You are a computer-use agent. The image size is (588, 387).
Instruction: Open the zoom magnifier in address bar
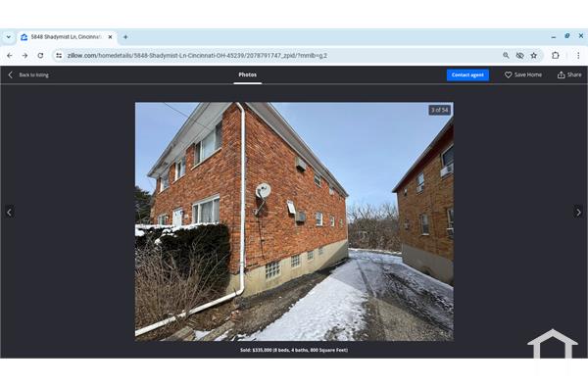pos(506,56)
